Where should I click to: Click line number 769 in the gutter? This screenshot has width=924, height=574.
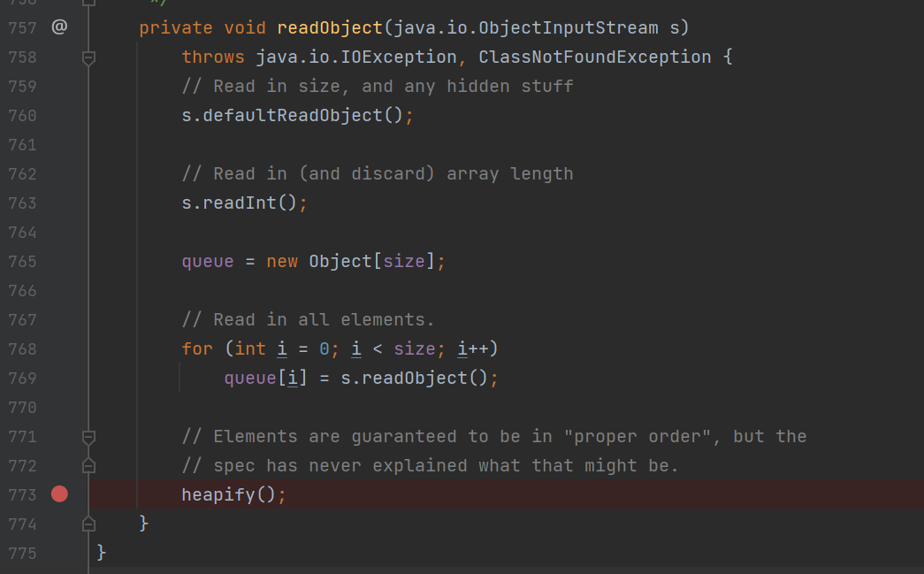pos(22,379)
